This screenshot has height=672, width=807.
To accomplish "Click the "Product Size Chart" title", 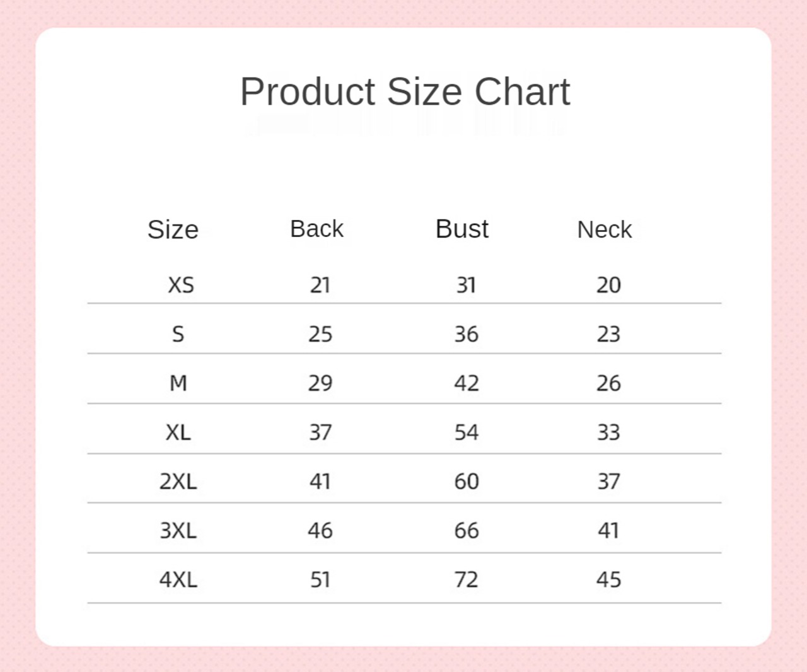I will tap(405, 92).
